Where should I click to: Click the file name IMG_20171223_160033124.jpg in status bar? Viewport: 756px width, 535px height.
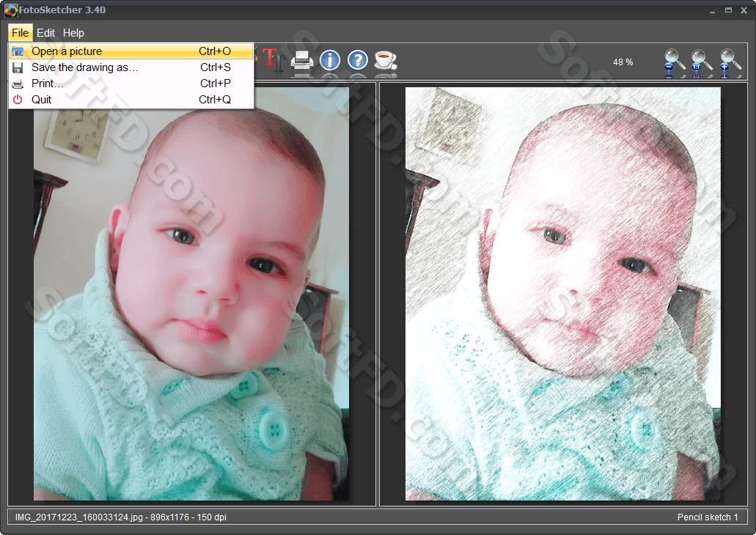tap(79, 517)
